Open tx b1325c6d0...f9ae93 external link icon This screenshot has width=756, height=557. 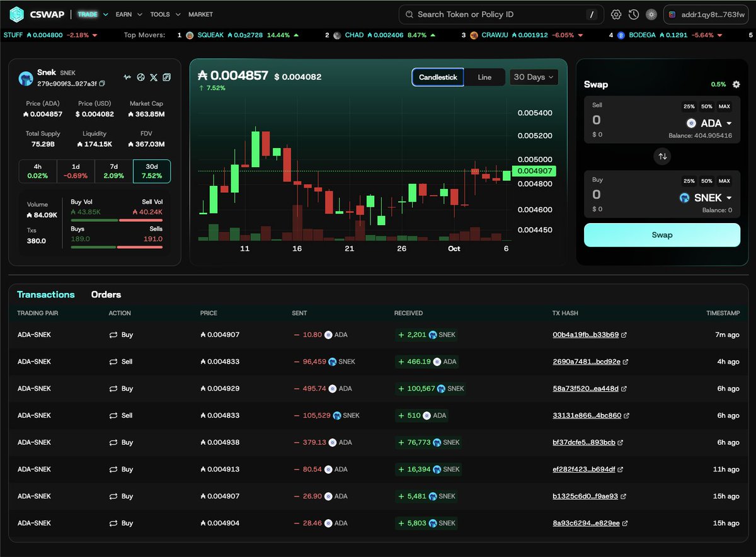(x=623, y=497)
